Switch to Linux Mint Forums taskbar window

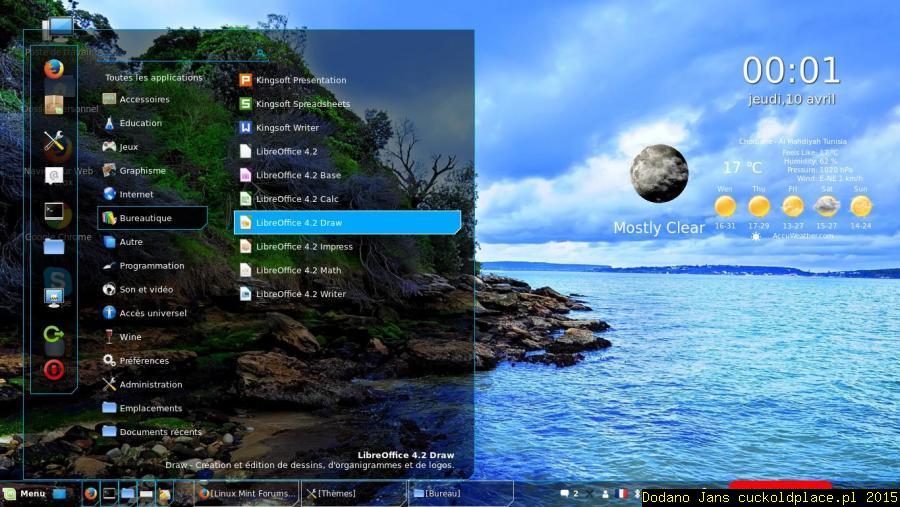[246, 494]
